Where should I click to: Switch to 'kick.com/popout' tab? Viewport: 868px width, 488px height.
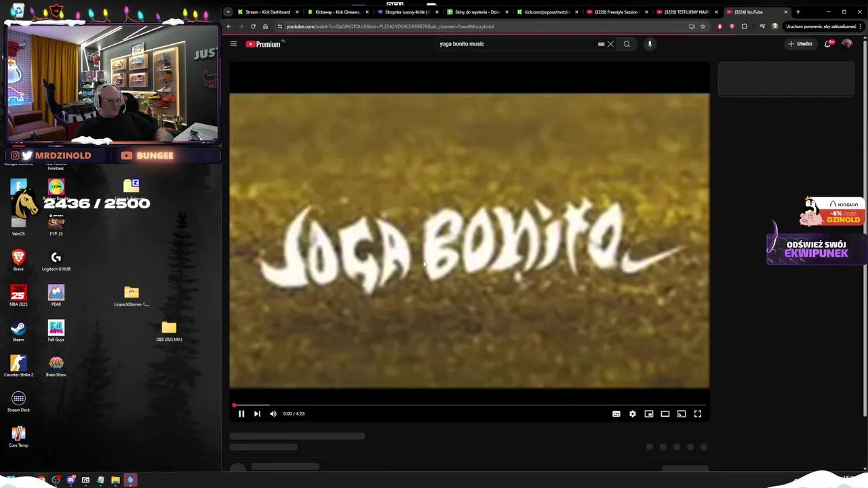[x=547, y=12]
